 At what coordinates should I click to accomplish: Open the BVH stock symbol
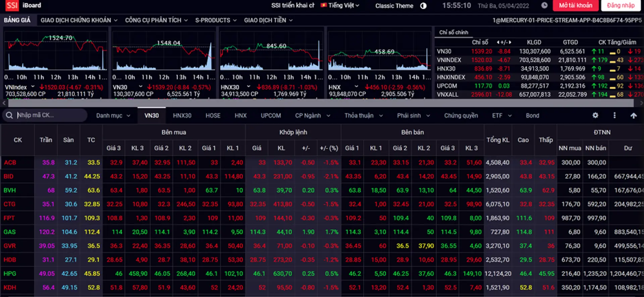pos(10,190)
